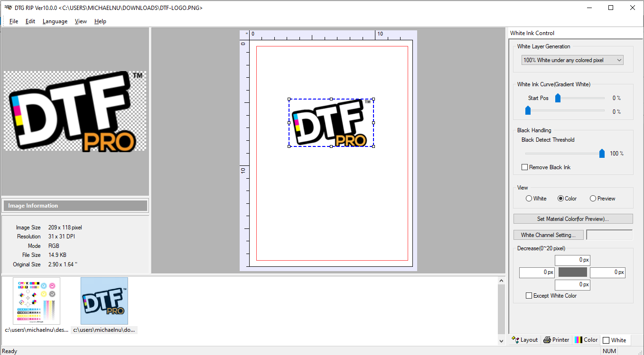The width and height of the screenshot is (644, 355).
Task: Select the CMYK test chart thumbnail
Action: tap(37, 301)
